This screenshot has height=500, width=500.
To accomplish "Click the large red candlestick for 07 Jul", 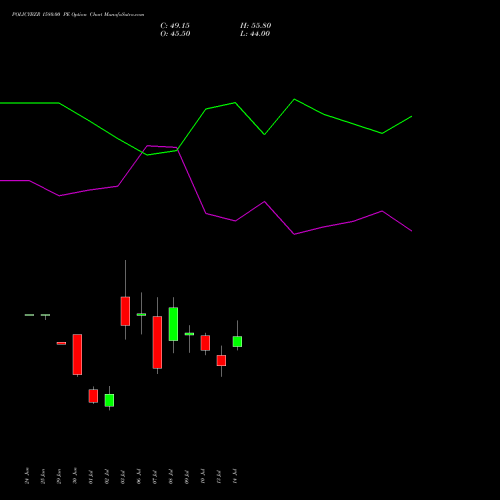I will click(x=157, y=342).
